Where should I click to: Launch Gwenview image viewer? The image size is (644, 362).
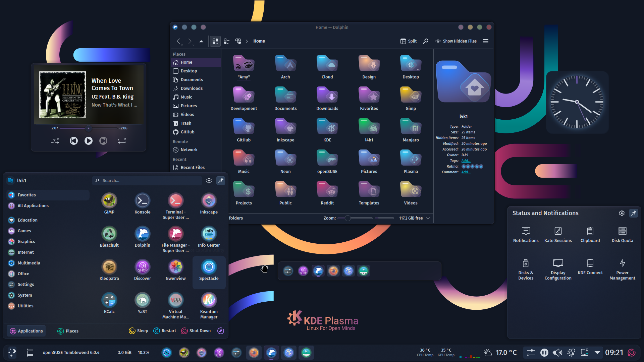pos(175,270)
